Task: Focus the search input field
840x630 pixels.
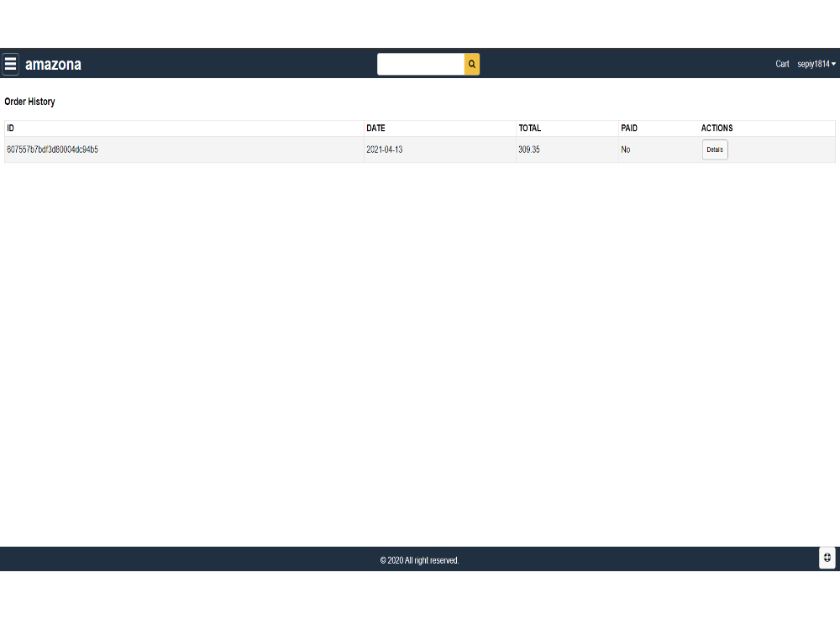Action: [420, 64]
